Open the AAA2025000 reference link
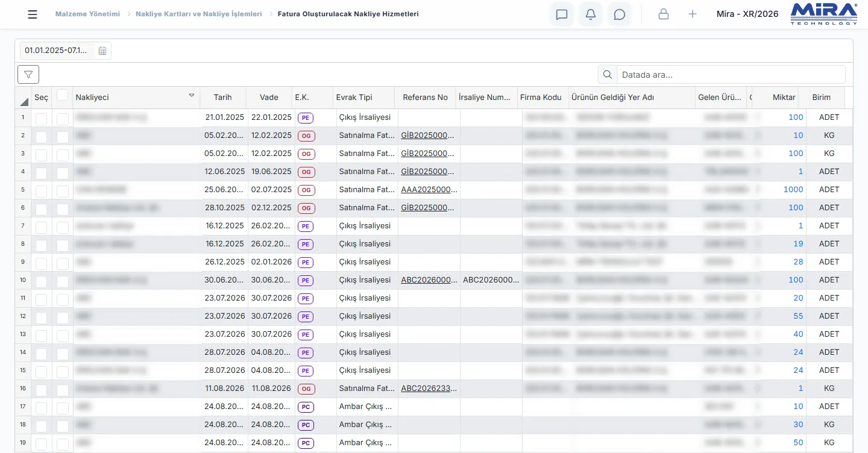 click(429, 190)
